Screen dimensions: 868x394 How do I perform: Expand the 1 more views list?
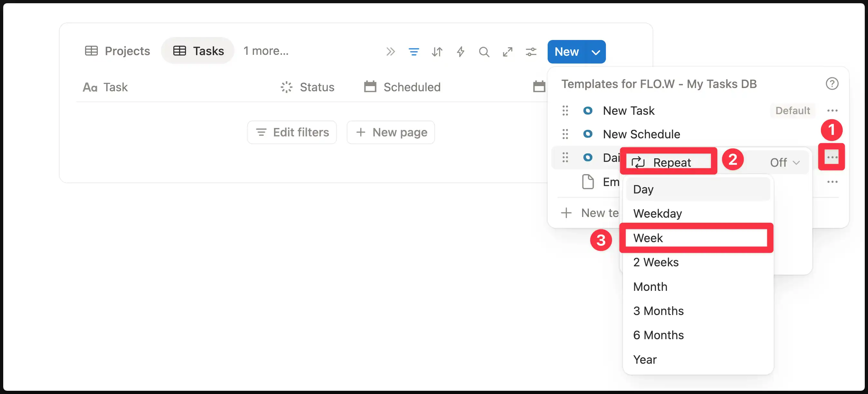click(x=266, y=51)
